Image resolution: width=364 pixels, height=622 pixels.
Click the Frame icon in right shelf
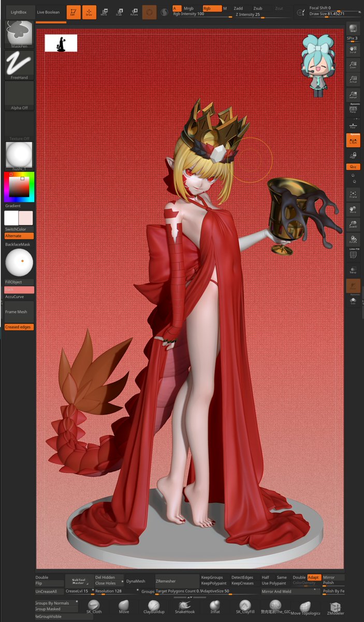tap(353, 195)
